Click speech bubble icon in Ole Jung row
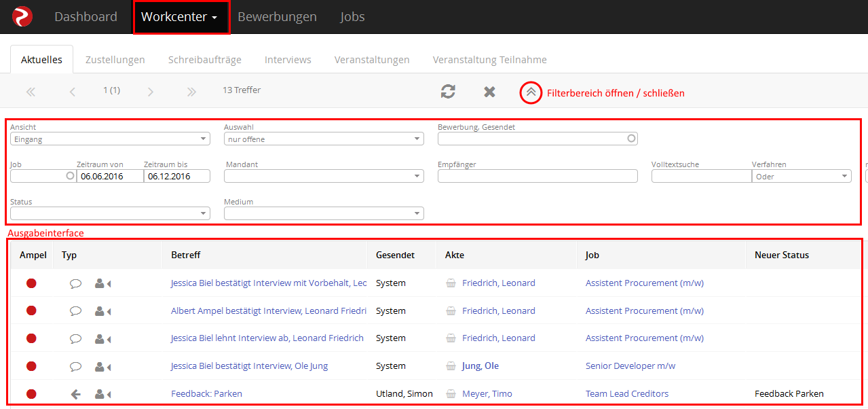Viewport: 868px width, 409px height. (75, 366)
